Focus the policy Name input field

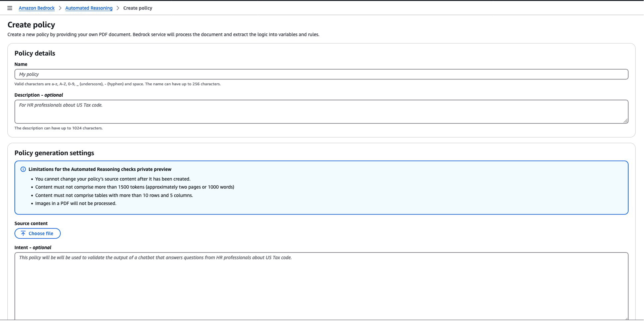point(159,74)
